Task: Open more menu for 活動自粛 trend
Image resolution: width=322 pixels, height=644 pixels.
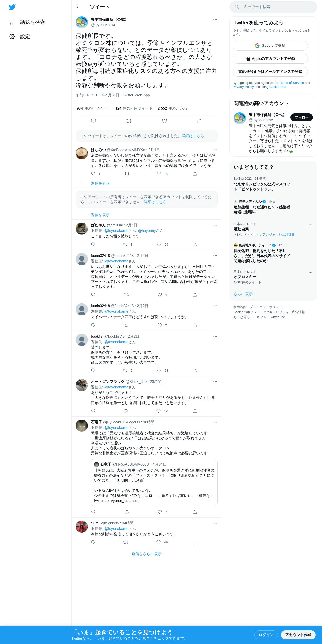Action: click(x=310, y=225)
